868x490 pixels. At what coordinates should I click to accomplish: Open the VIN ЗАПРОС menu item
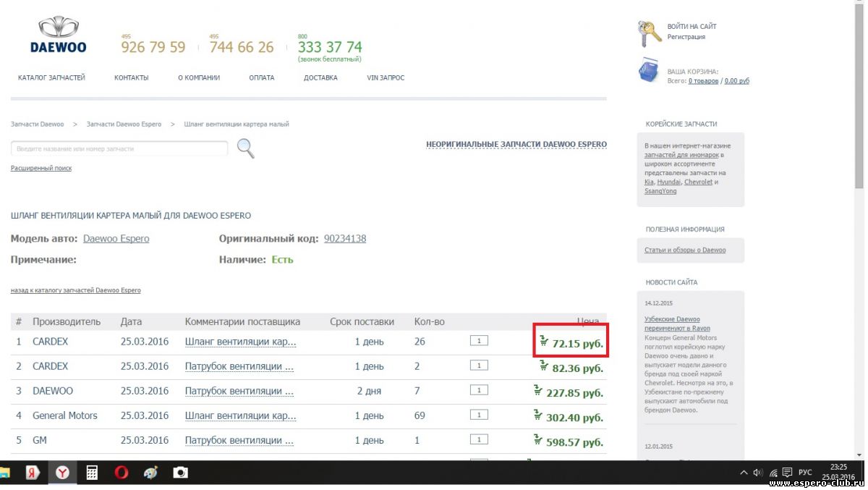tap(386, 77)
